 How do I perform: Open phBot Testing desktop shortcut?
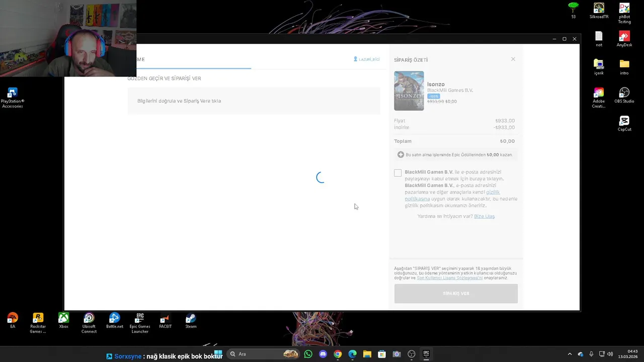tap(624, 13)
